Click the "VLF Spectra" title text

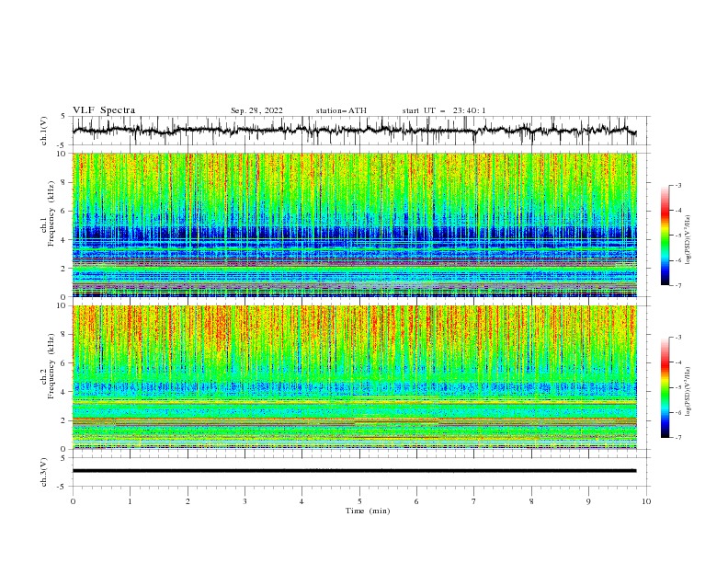[104, 110]
